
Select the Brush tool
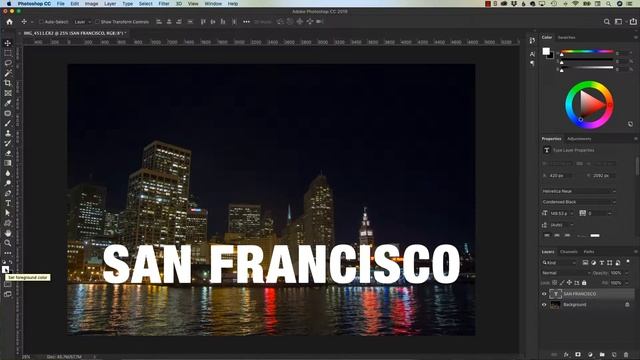point(8,123)
